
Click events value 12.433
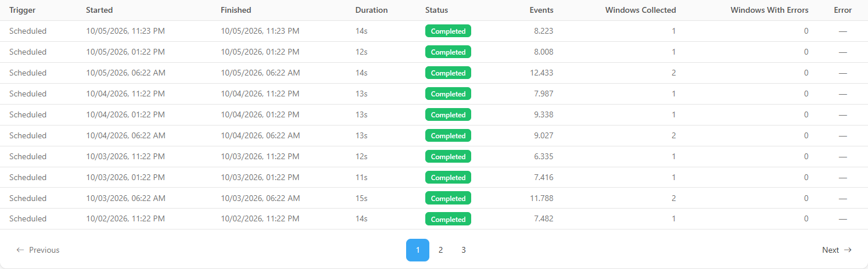coord(541,73)
